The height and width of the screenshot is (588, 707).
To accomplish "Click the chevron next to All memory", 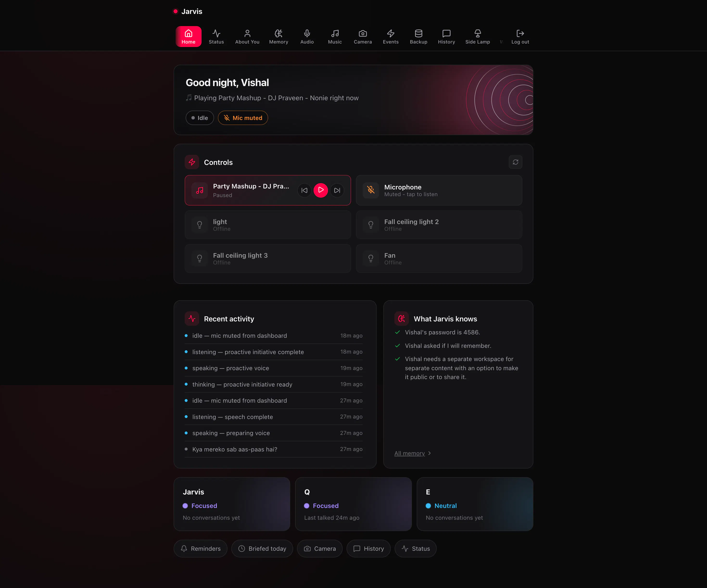I will (x=429, y=453).
